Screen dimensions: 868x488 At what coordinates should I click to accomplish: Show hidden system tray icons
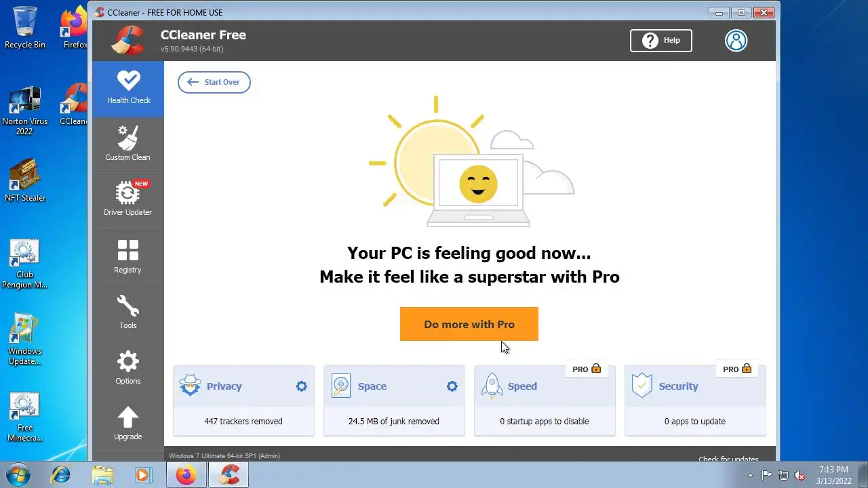coord(750,476)
